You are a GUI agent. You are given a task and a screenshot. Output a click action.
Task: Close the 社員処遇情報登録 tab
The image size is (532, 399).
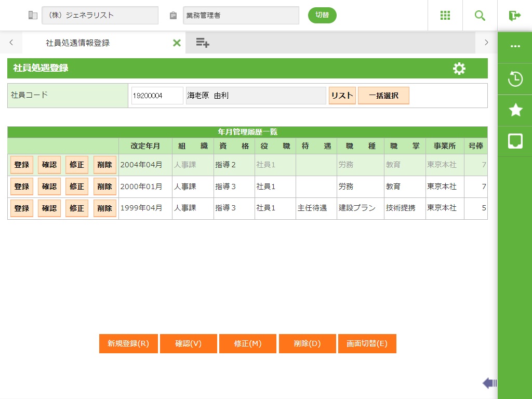tap(177, 43)
